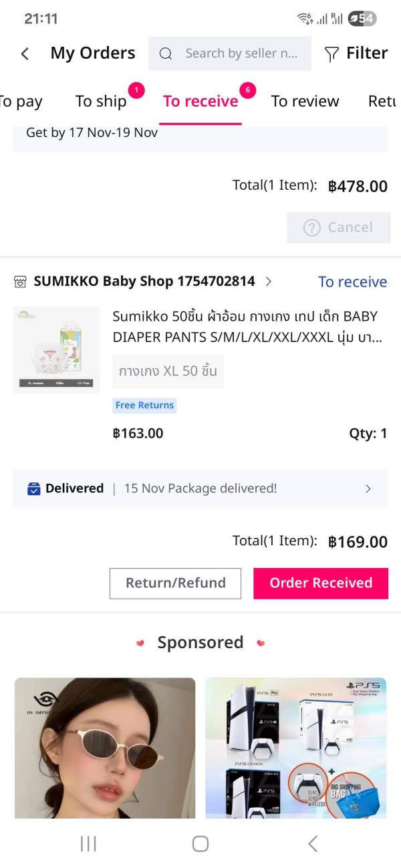Image resolution: width=401 pixels, height=868 pixels.
Task: Open the To review tab
Action: point(305,102)
